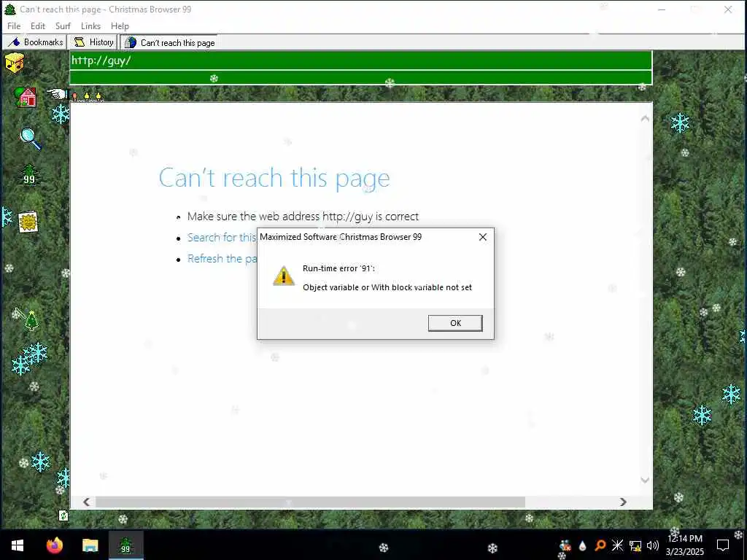Click the page scroll up arrow
The width and height of the screenshot is (747, 560).
pyautogui.click(x=645, y=119)
